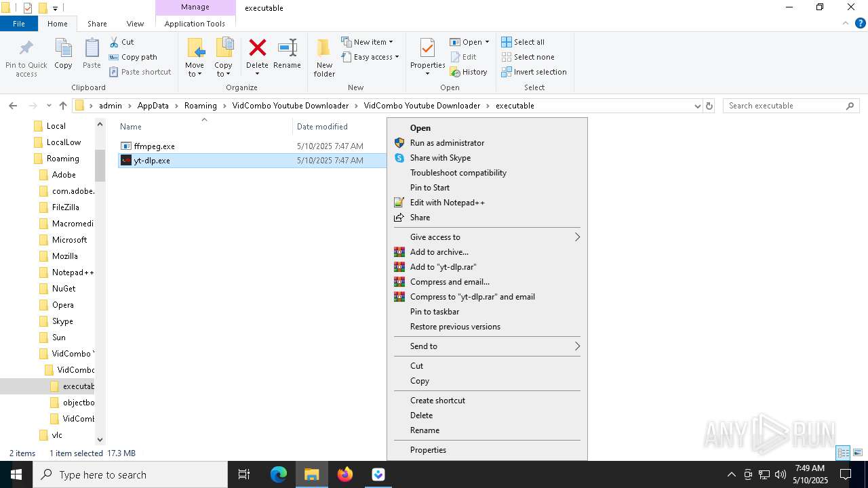Click the Roaming breadcrumb segment
This screenshot has height=488, width=868.
[201, 106]
